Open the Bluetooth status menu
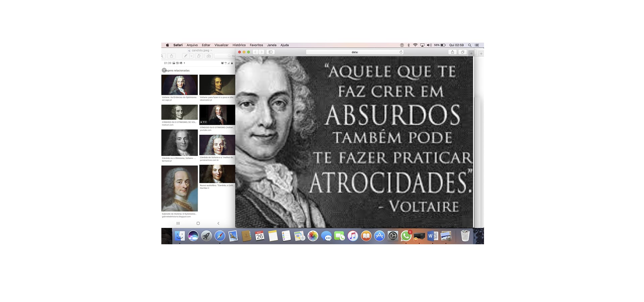The height and width of the screenshot is (302, 644). click(409, 45)
